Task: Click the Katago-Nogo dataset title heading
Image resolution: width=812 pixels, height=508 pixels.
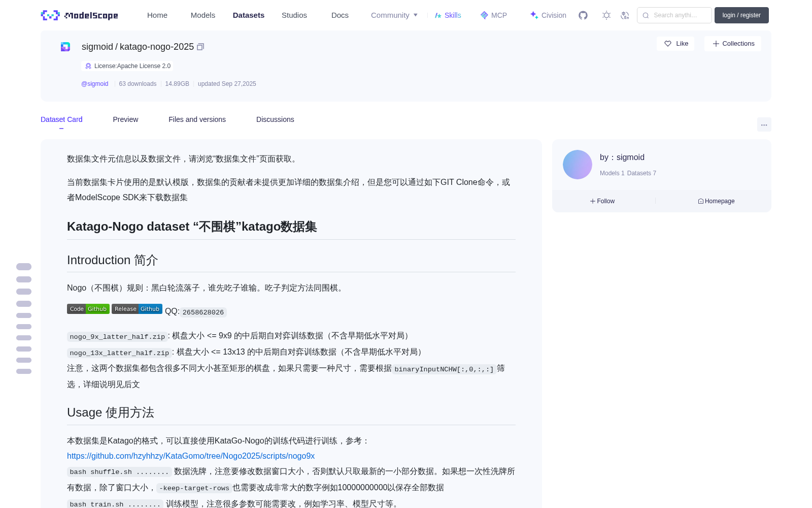Action: point(192,227)
